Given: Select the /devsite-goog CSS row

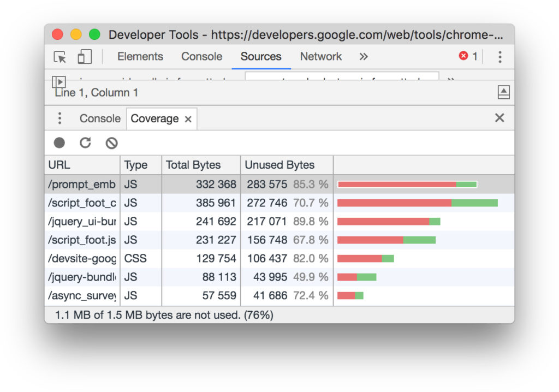Looking at the screenshot, I should coord(279,258).
